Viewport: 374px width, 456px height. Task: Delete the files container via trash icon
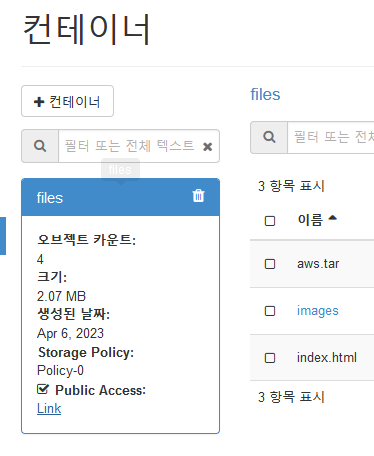[x=198, y=196]
